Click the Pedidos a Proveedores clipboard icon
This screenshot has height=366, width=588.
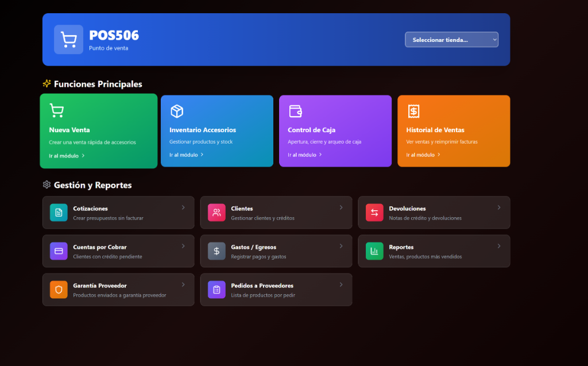tap(216, 290)
